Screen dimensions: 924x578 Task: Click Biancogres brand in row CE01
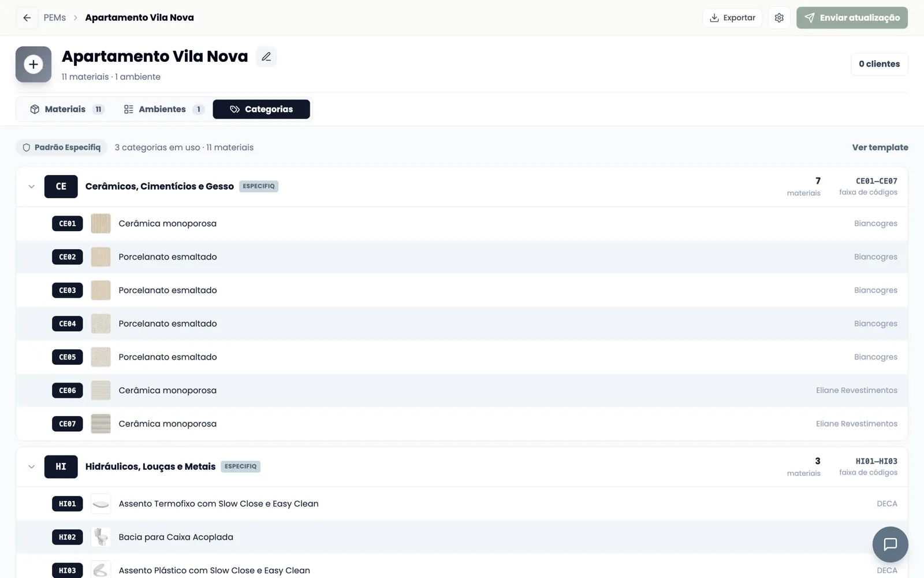tap(875, 224)
